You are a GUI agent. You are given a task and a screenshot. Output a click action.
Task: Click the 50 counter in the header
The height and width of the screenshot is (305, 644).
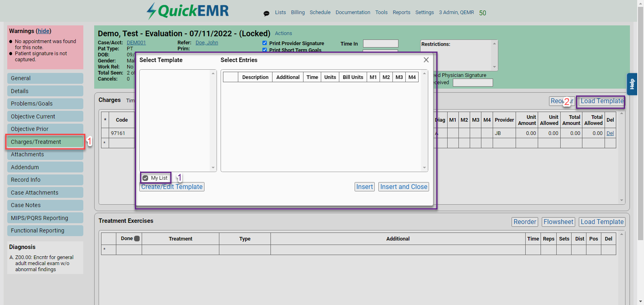483,13
